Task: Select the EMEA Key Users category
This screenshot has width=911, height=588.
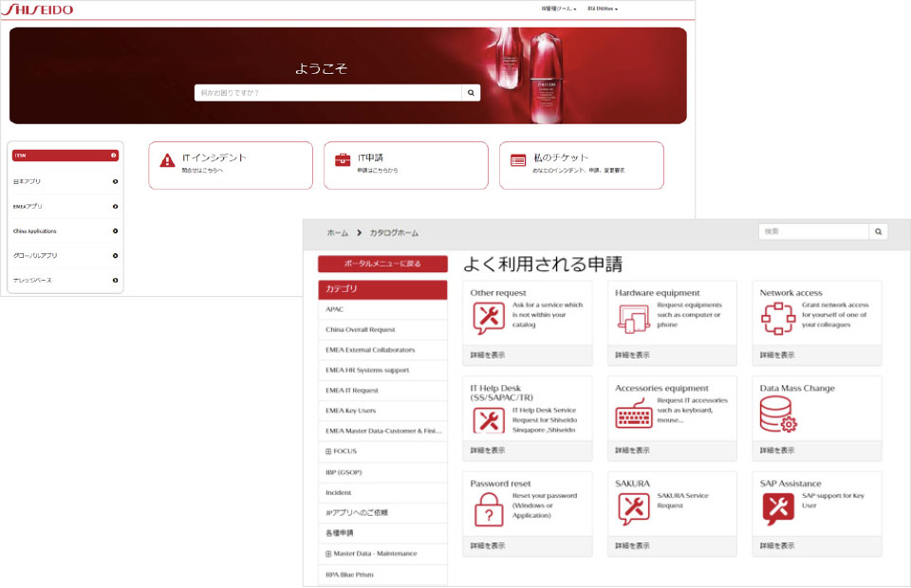Action: (382, 411)
